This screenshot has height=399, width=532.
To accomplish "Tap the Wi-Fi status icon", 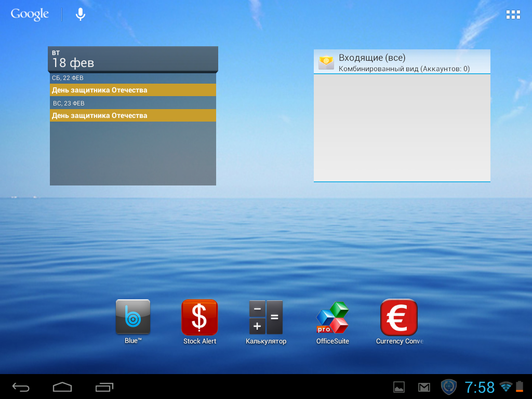I will [x=506, y=387].
